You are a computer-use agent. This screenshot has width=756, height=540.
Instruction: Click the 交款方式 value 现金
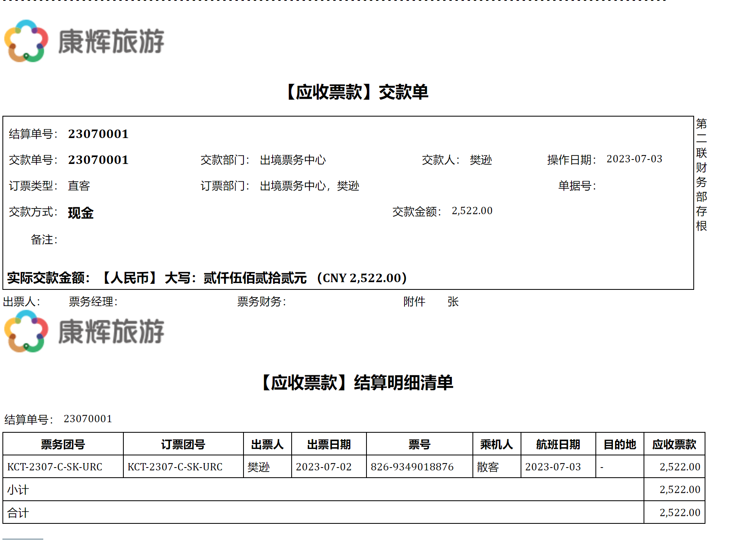[80, 213]
